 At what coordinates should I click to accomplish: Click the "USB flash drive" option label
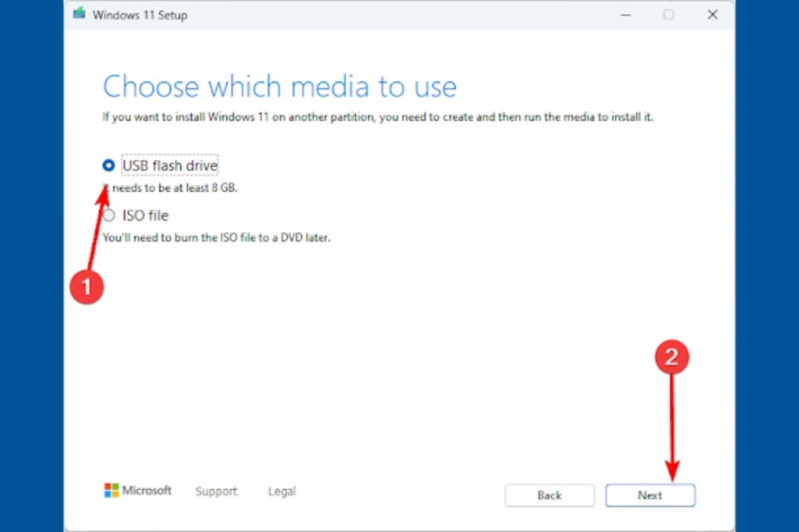pyautogui.click(x=169, y=165)
